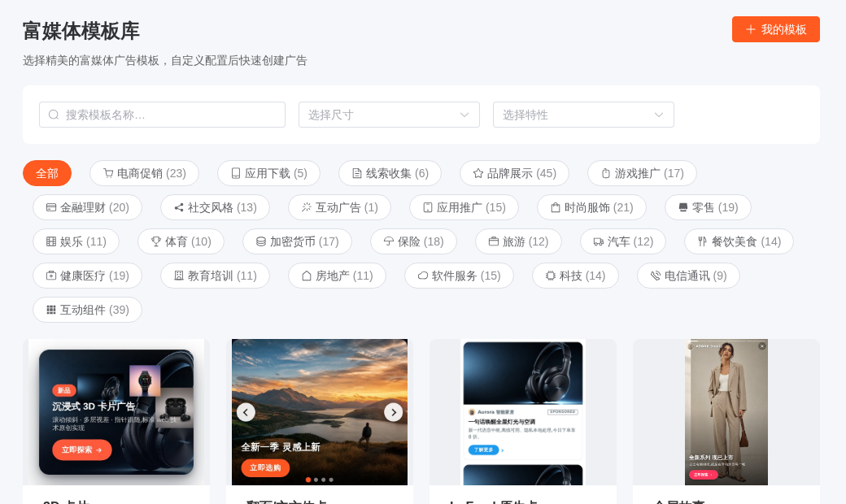846x504 pixels.
Task: Click the share icon for 社交风格
Action: [179, 207]
